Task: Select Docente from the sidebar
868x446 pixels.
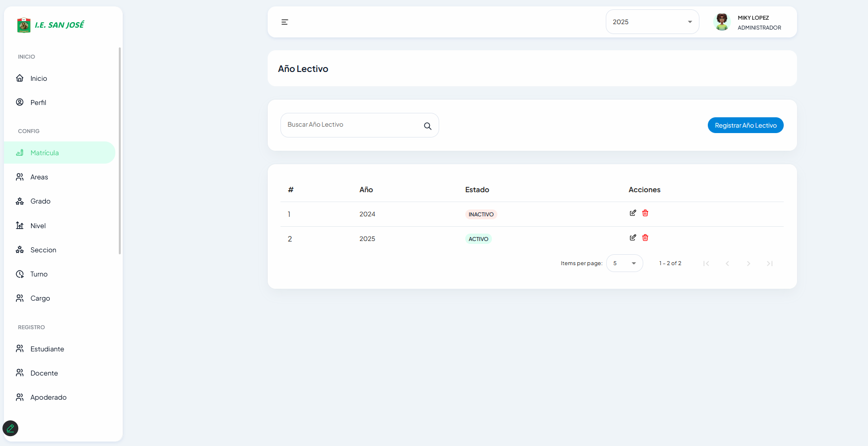Action: 44,373
